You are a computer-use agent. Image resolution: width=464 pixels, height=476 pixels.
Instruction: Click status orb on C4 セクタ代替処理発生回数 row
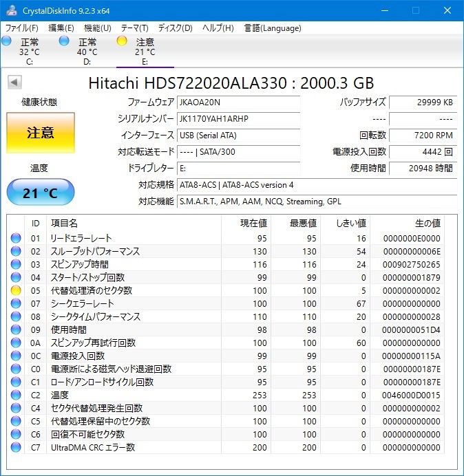16,408
